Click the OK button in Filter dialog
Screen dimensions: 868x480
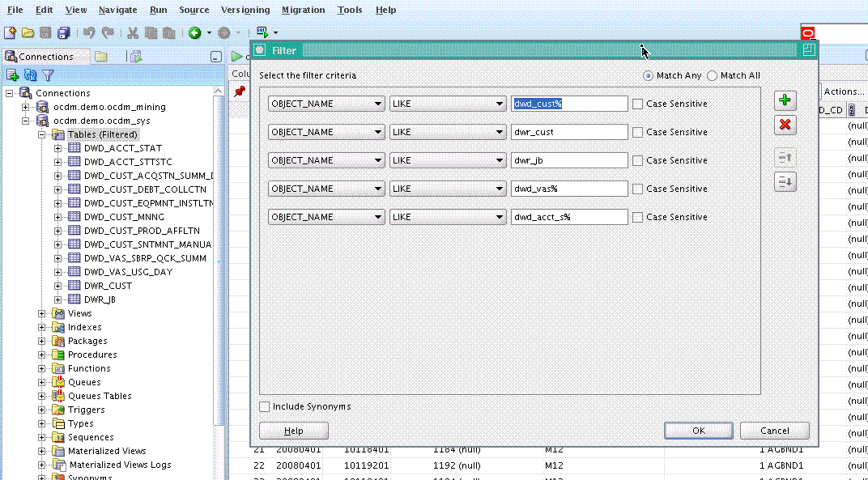[698, 431]
